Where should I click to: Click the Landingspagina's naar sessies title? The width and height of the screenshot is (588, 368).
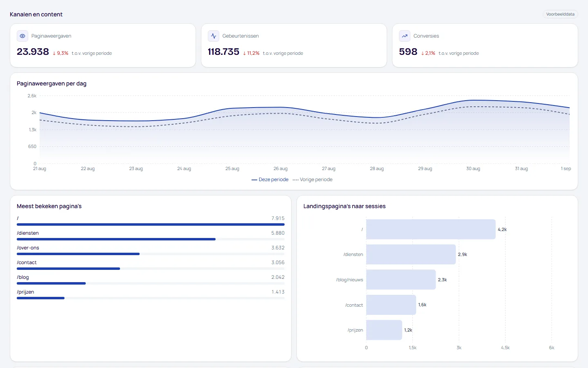[x=344, y=206]
